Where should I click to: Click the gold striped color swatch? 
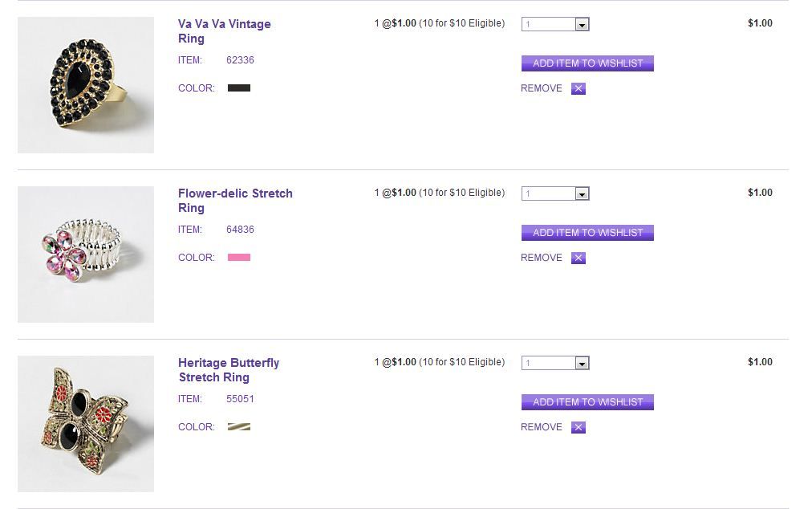(239, 427)
